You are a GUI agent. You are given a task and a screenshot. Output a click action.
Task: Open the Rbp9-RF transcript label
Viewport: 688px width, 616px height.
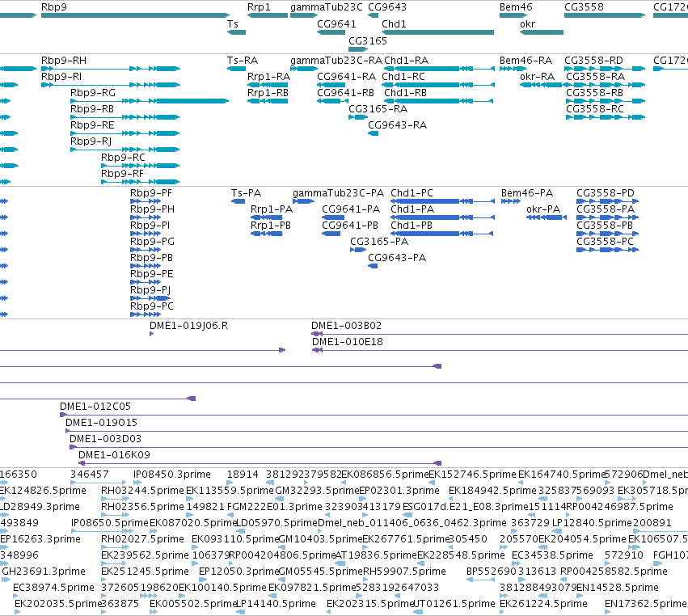point(122,173)
